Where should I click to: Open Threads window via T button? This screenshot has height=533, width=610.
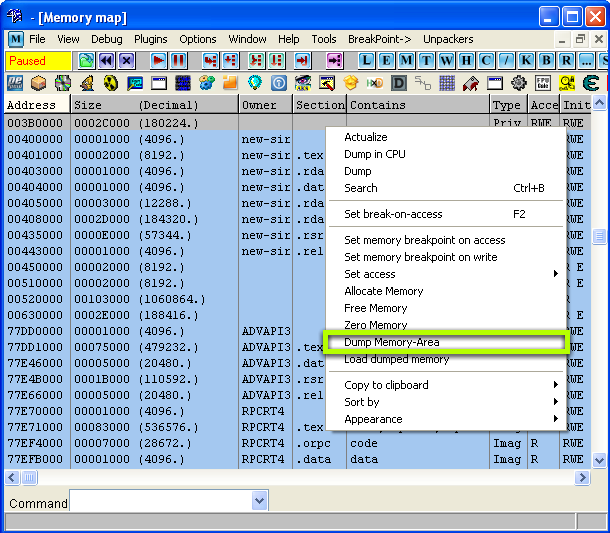point(427,61)
